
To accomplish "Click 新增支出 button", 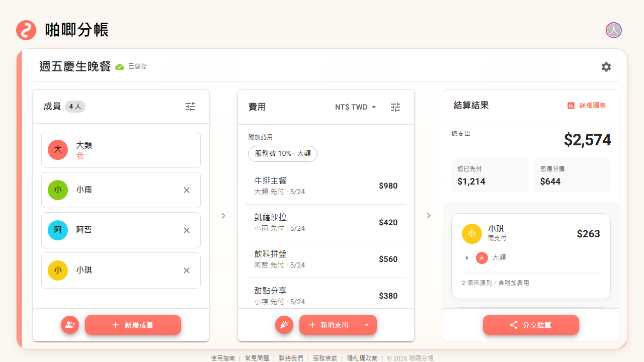I will point(328,325).
